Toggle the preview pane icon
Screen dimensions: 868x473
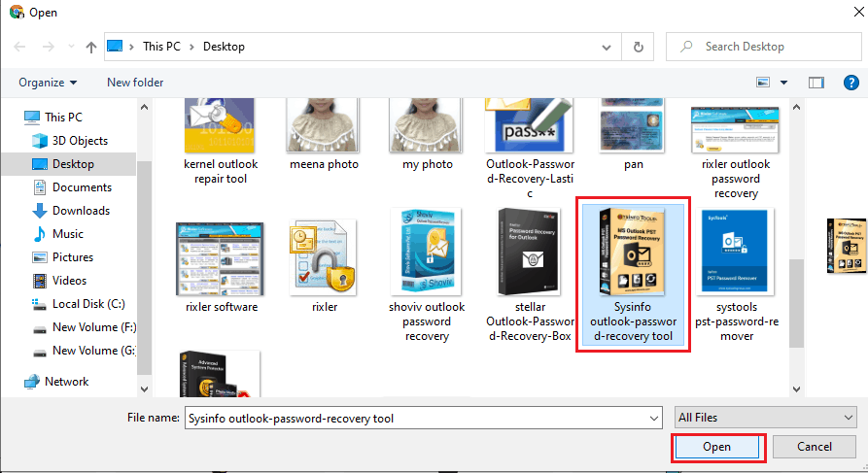[816, 83]
